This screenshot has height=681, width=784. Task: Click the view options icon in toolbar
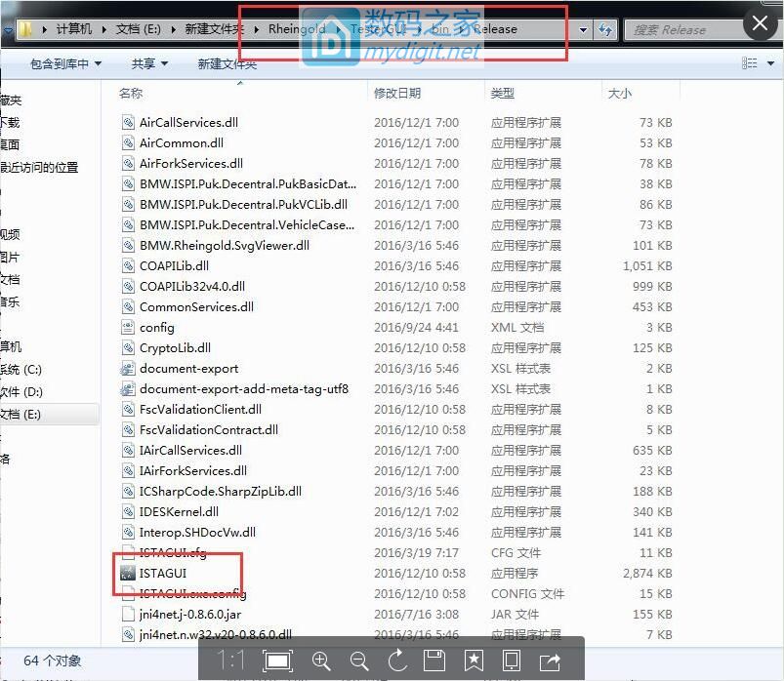(749, 63)
